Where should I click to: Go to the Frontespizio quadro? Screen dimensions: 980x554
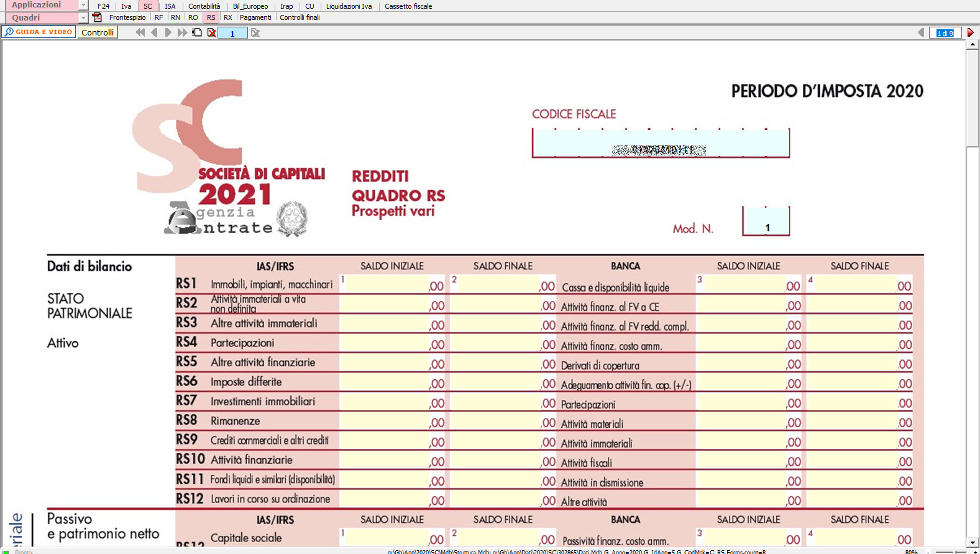tap(127, 17)
